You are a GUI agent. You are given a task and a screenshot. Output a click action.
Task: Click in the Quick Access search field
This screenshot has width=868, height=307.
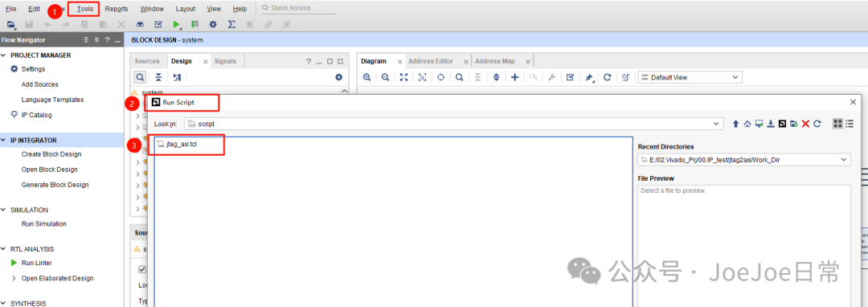tap(299, 8)
